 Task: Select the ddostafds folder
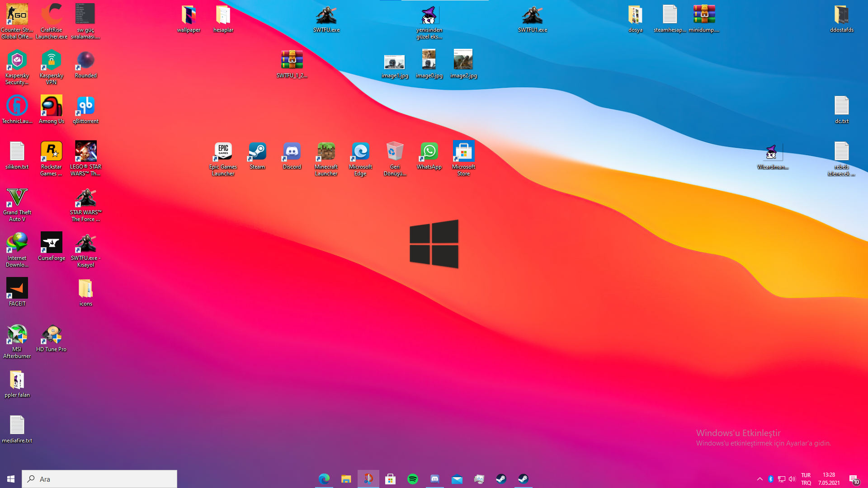tap(842, 18)
